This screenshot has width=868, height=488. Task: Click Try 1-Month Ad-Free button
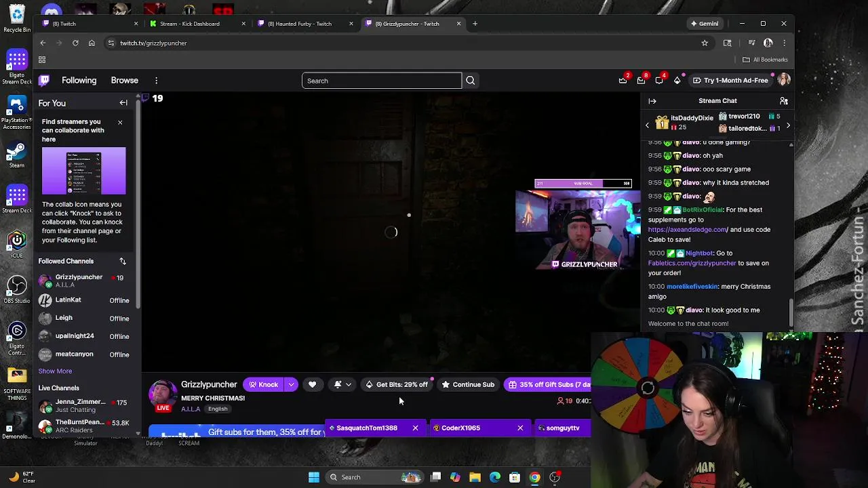pos(730,80)
